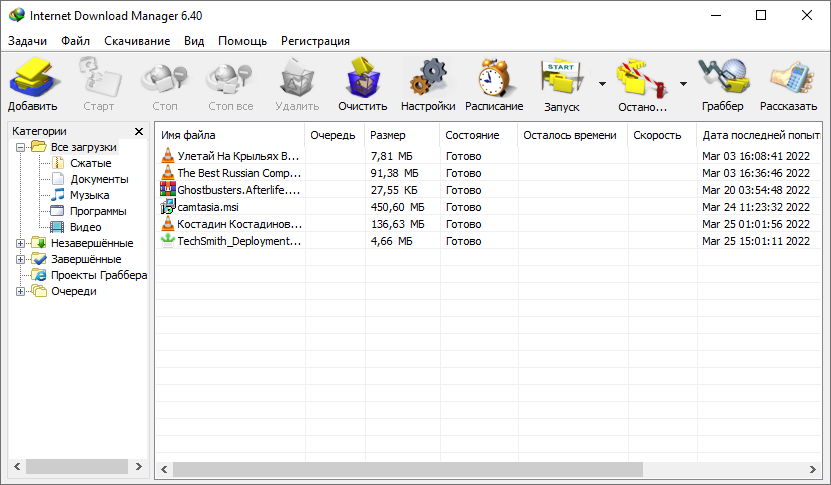Image resolution: width=831 pixels, height=485 pixels.
Task: Sort by Состояние column header
Action: coord(479,135)
